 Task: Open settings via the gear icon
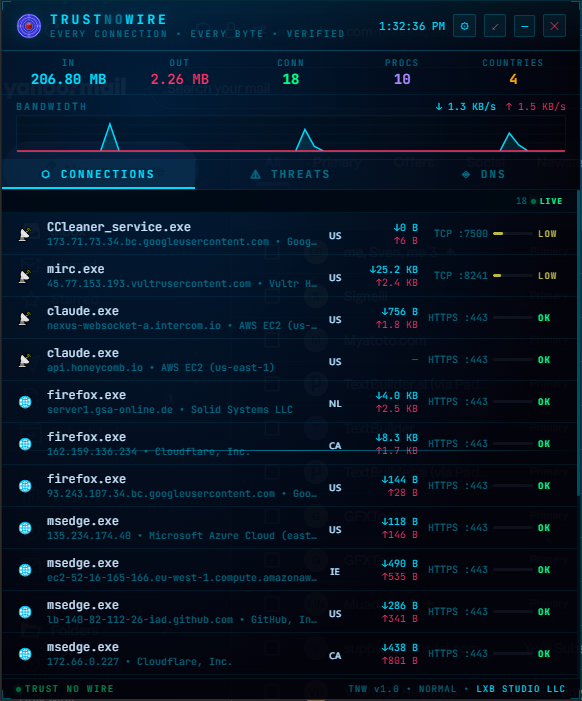pos(464,26)
